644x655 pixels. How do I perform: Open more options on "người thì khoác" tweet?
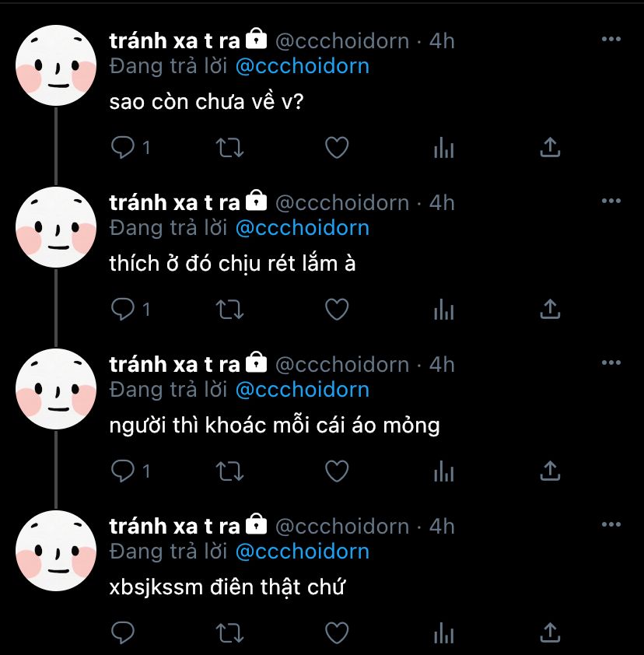pos(611,363)
